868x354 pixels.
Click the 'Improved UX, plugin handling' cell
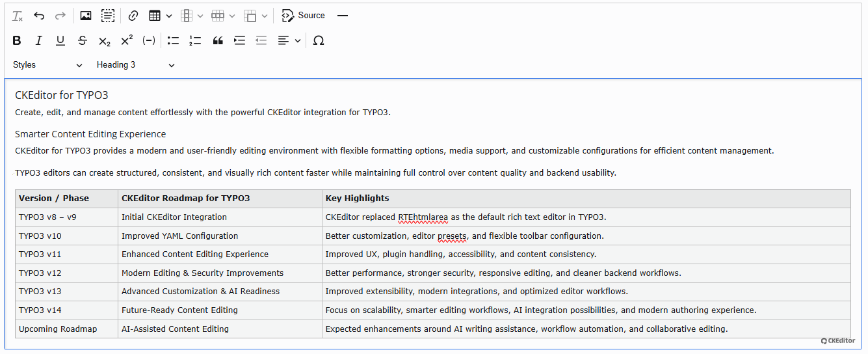(586, 254)
